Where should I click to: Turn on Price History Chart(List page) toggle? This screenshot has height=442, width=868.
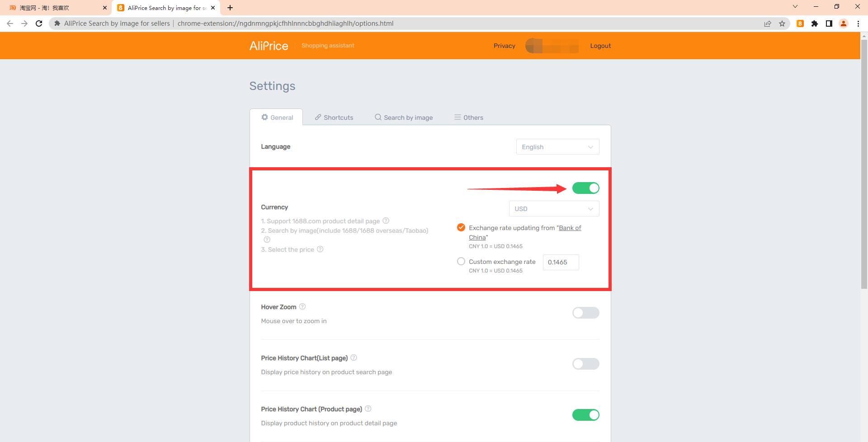[x=585, y=364]
